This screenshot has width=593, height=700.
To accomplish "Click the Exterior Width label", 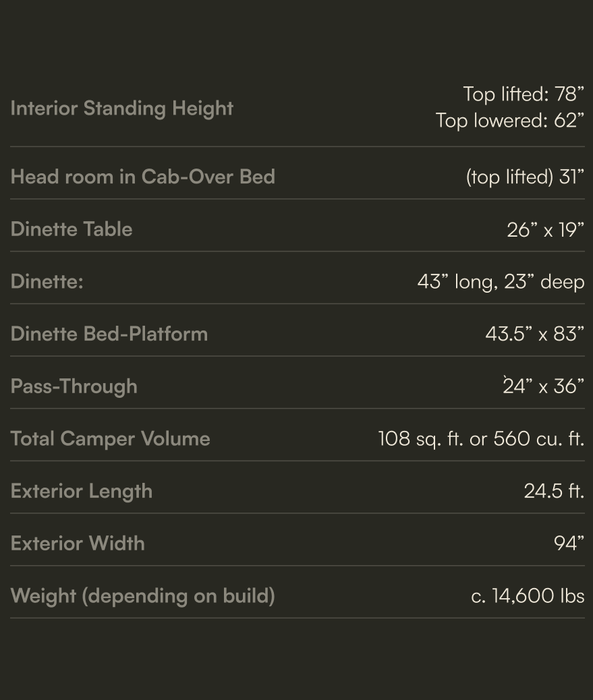I will pyautogui.click(x=78, y=544).
